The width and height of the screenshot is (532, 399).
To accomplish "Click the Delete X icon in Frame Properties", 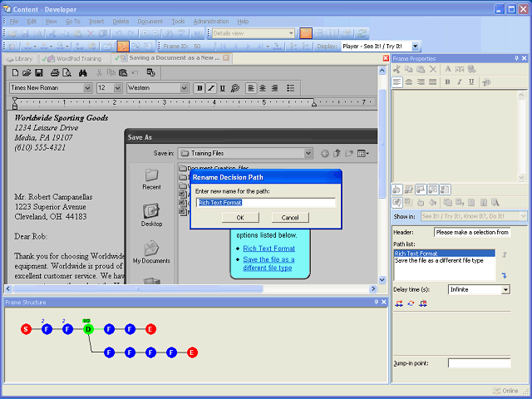I will tap(433, 69).
